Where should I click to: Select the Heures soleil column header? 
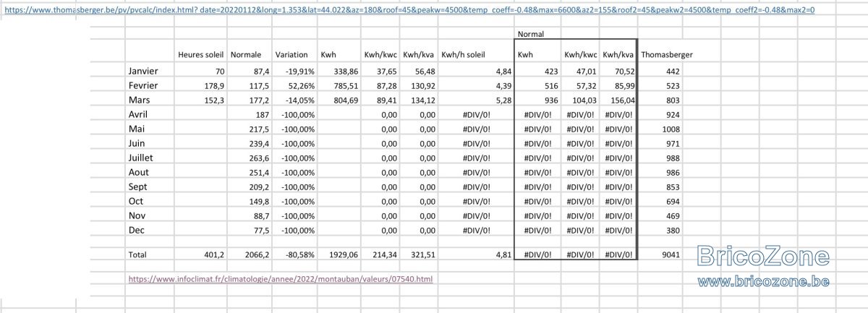[x=202, y=54]
